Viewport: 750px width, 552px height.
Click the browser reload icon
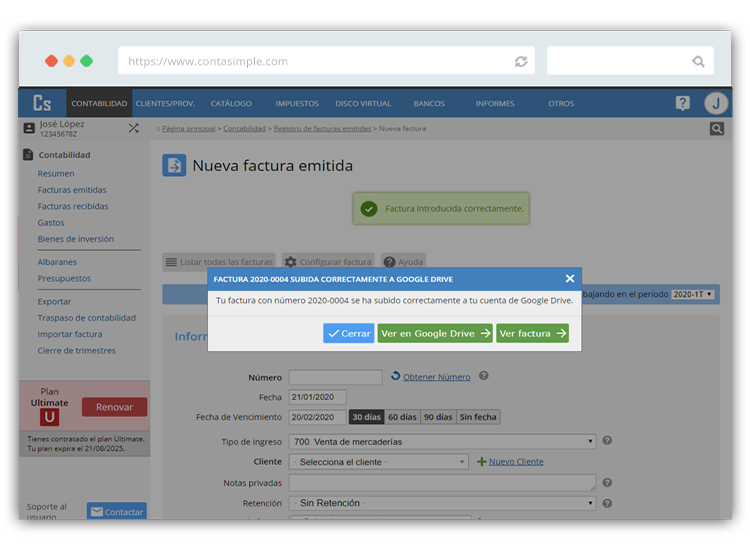tap(521, 61)
